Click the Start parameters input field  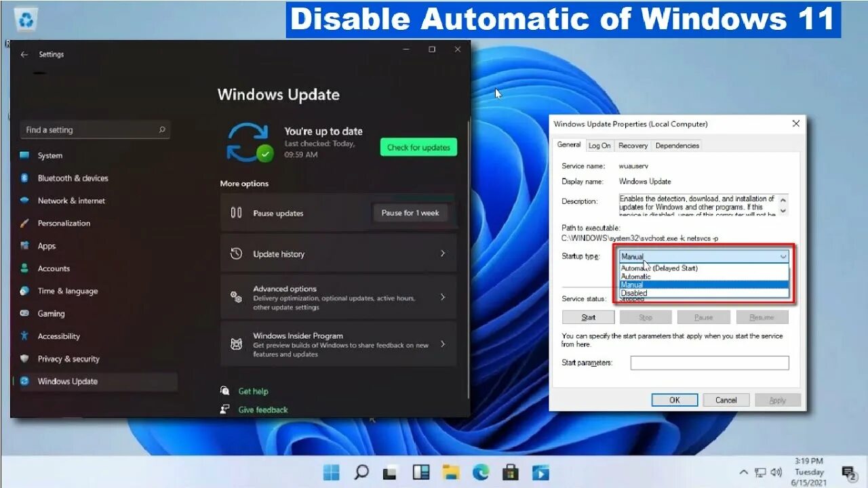[709, 363]
